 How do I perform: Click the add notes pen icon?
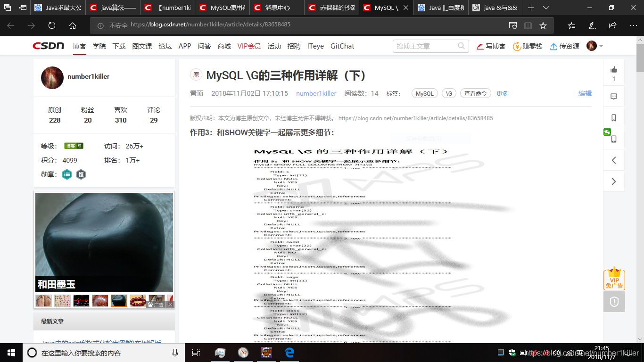tap(592, 25)
